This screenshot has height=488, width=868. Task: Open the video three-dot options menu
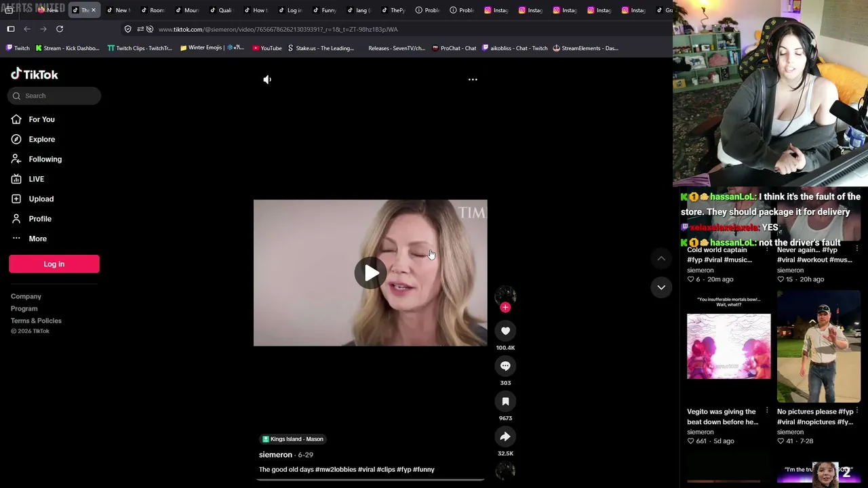(x=473, y=79)
